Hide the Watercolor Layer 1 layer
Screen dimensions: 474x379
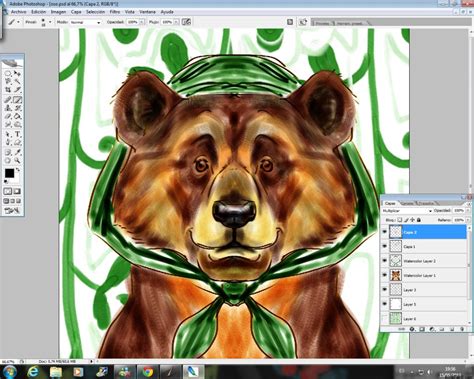point(385,275)
